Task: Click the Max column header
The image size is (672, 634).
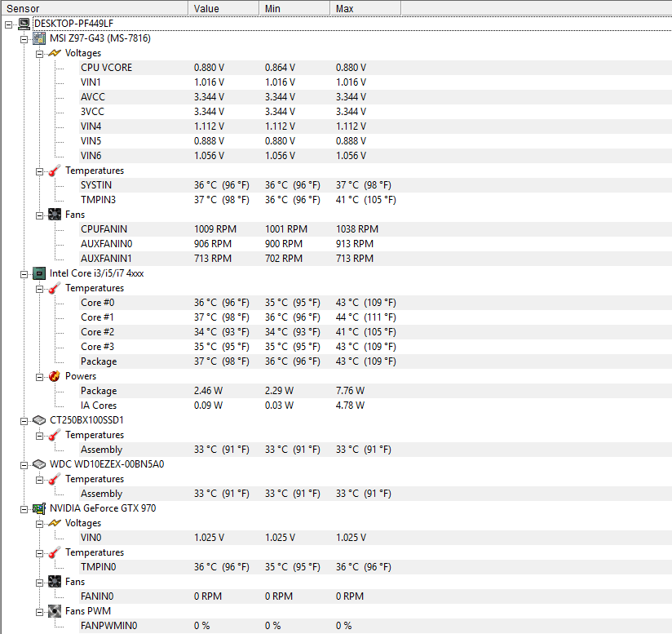Action: [365, 9]
